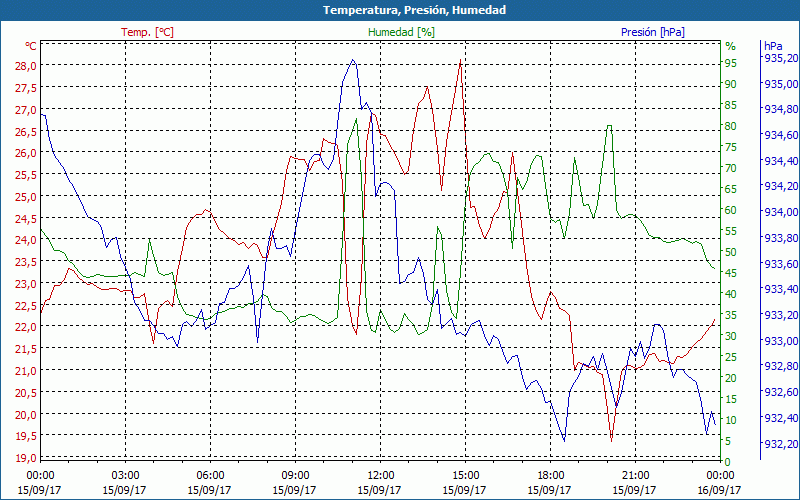Click the '45' humidity axis value
This screenshot has width=800, height=500.
tap(731, 273)
